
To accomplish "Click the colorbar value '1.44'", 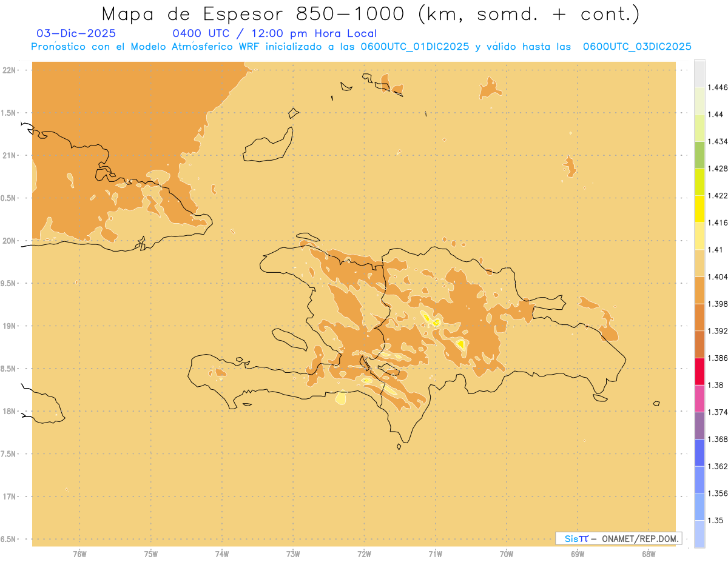I will [x=716, y=114].
